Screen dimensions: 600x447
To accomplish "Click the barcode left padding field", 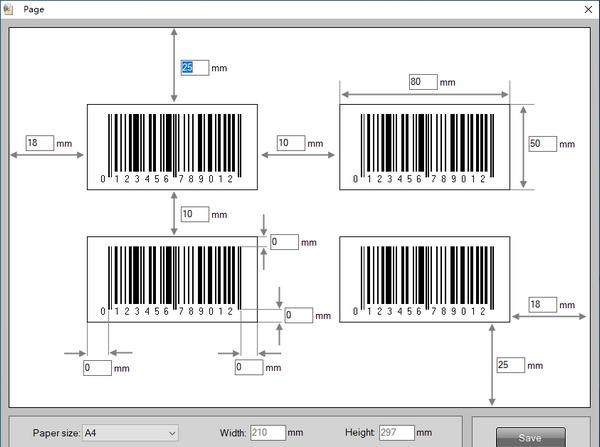I will click(x=98, y=368).
